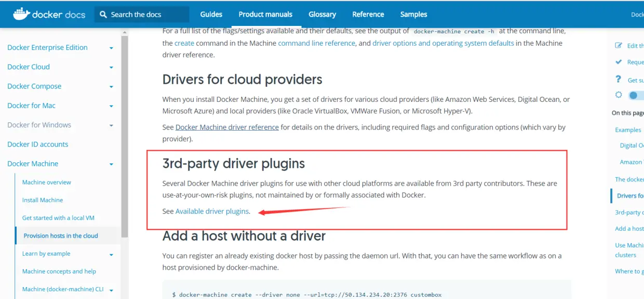Expand the Docker for Mac arrow
Screen dimensions: 644x299
[111, 106]
